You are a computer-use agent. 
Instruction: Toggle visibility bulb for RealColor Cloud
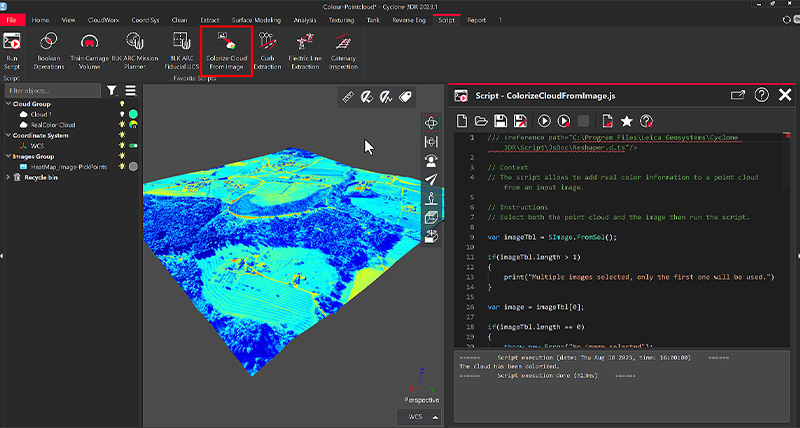122,124
